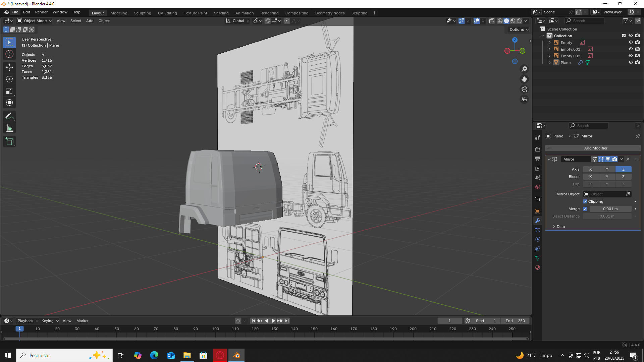Click the Merge distance value field
Viewport: 644px width, 362px height.
610,209
